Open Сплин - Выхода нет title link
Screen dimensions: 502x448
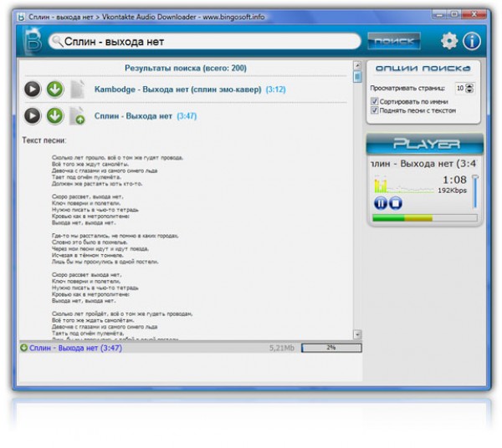[x=133, y=115]
